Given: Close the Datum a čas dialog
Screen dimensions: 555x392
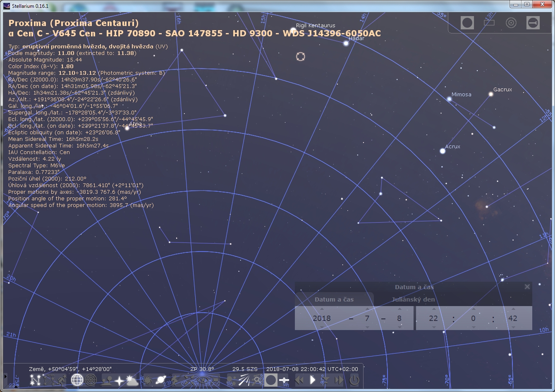Looking at the screenshot, I should (x=527, y=287).
